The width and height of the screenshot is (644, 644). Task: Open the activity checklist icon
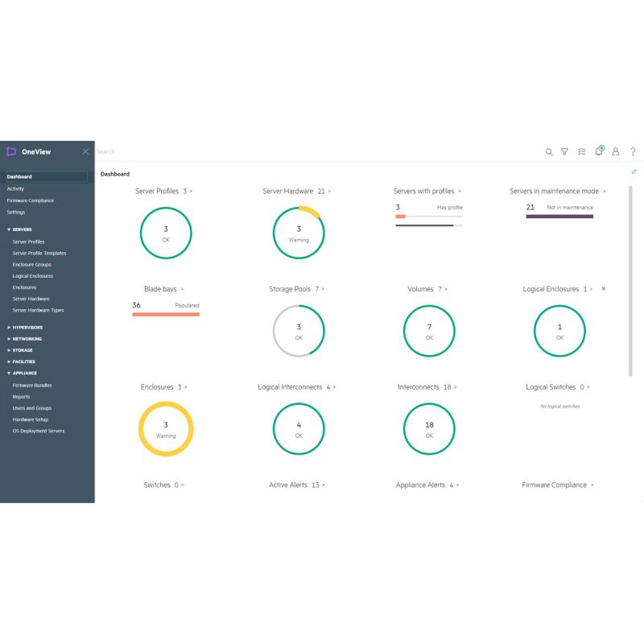[581, 151]
